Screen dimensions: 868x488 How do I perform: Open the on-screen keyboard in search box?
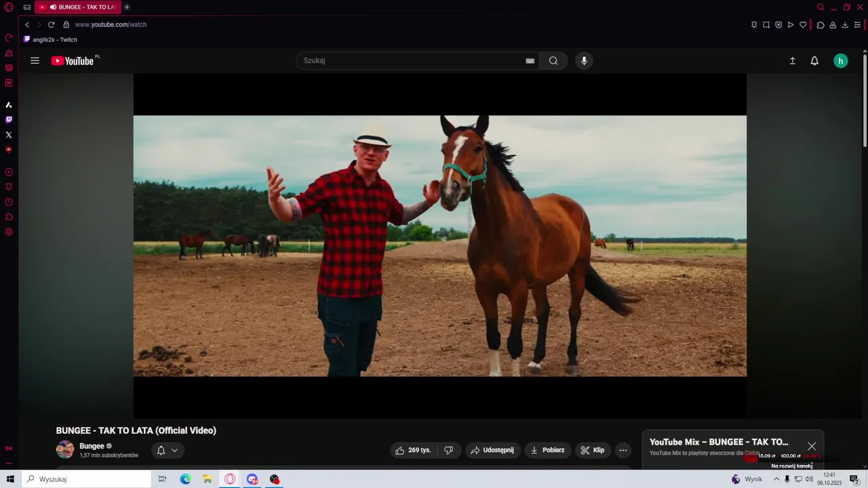[x=530, y=61]
